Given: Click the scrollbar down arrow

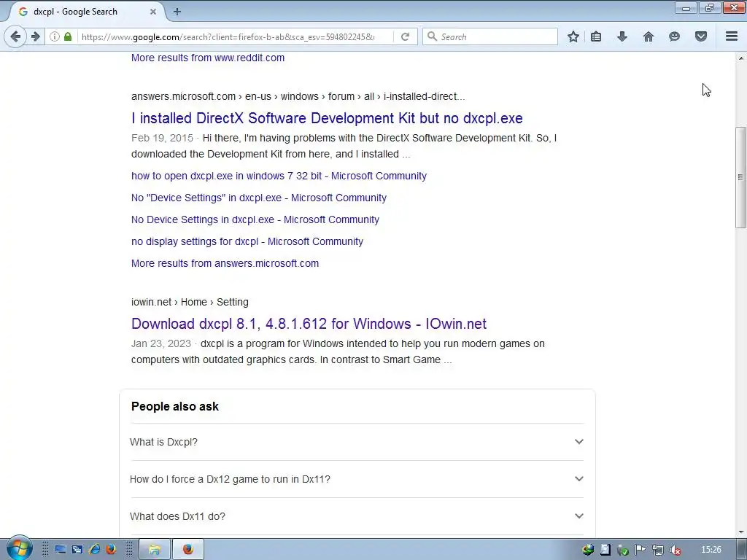Looking at the screenshot, I should pos(740,532).
